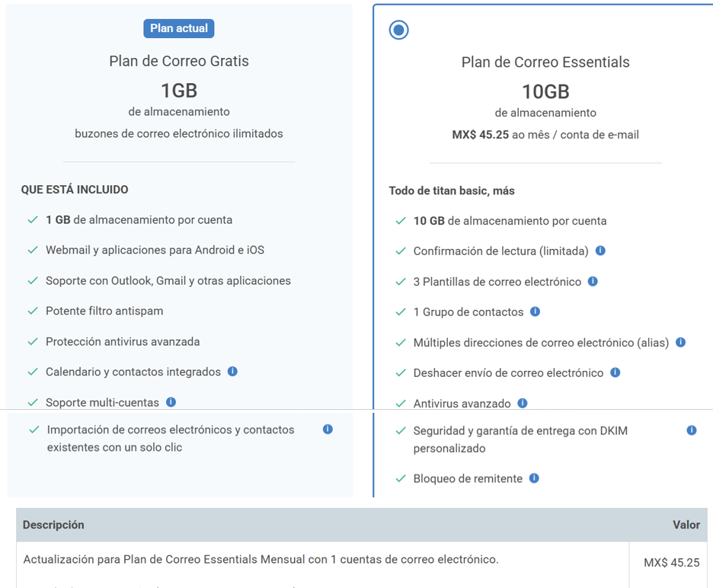Click the Valor column header
This screenshot has width=713, height=588.
point(686,525)
